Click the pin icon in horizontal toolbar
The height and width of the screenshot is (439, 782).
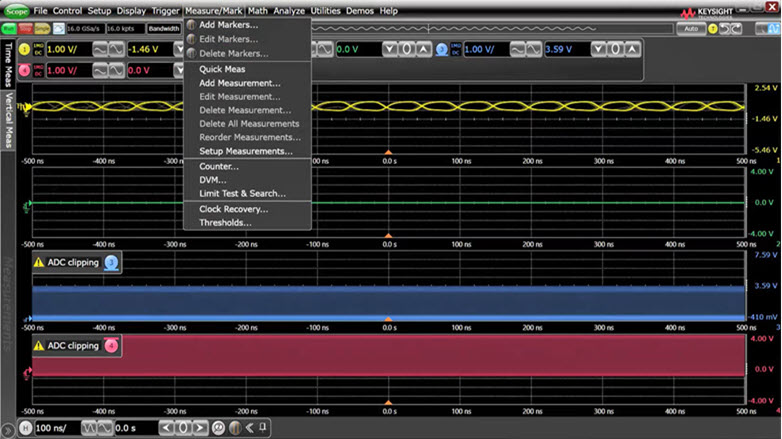pyautogui.click(x=263, y=428)
